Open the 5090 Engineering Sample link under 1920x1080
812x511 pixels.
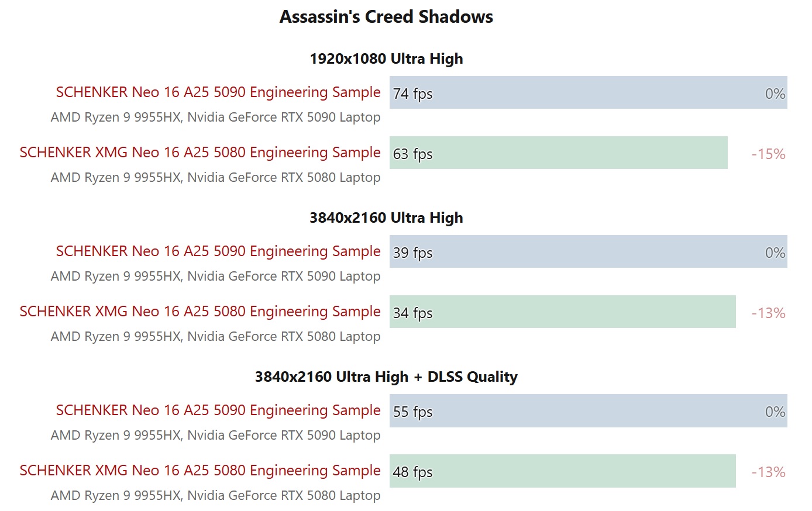point(218,92)
